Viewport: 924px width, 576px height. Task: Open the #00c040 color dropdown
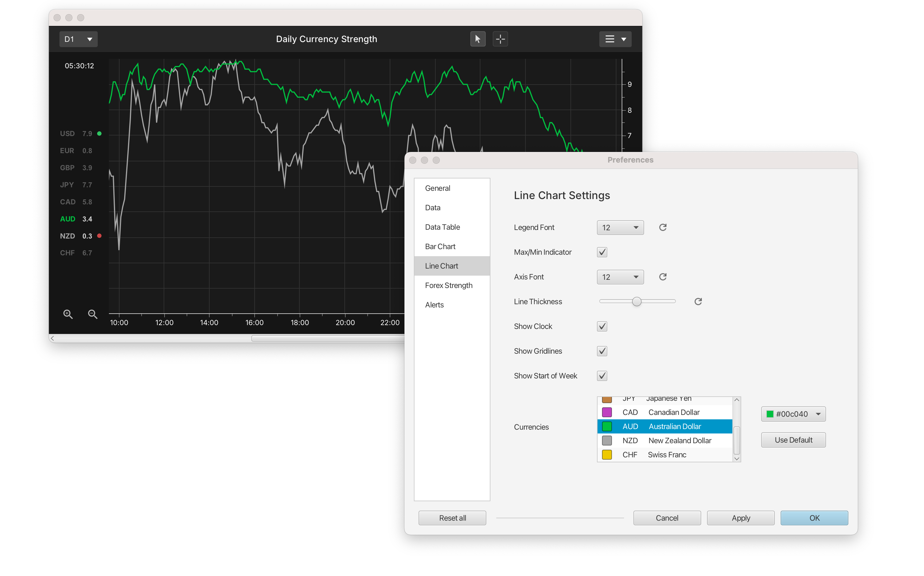click(x=793, y=414)
